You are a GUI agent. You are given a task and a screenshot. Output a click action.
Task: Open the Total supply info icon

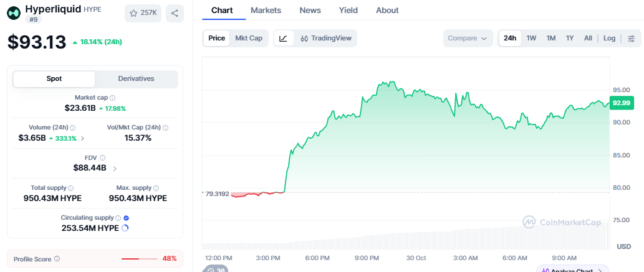click(x=70, y=188)
